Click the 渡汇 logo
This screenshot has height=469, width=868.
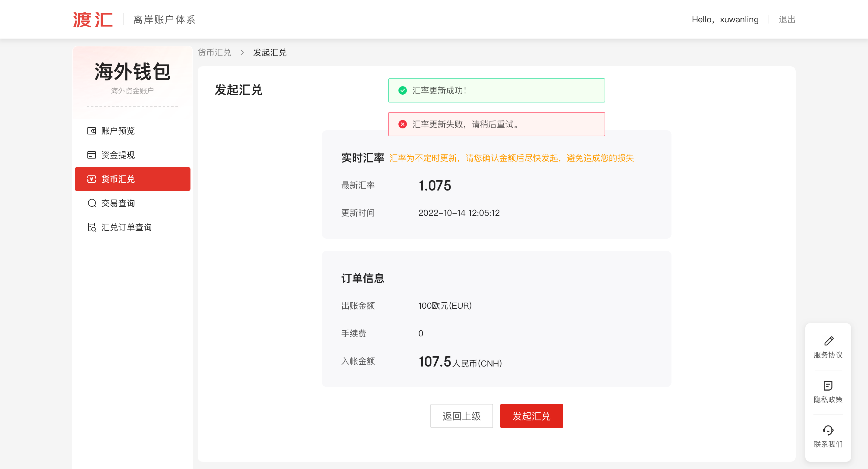point(93,20)
